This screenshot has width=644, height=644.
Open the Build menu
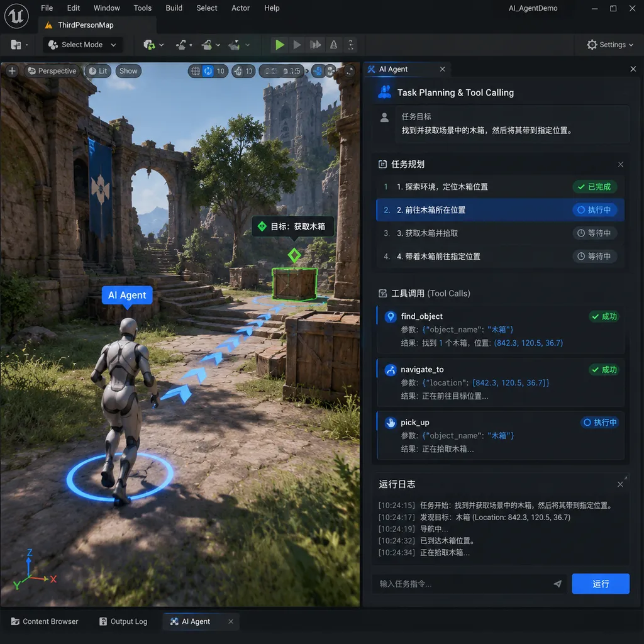pos(174,8)
